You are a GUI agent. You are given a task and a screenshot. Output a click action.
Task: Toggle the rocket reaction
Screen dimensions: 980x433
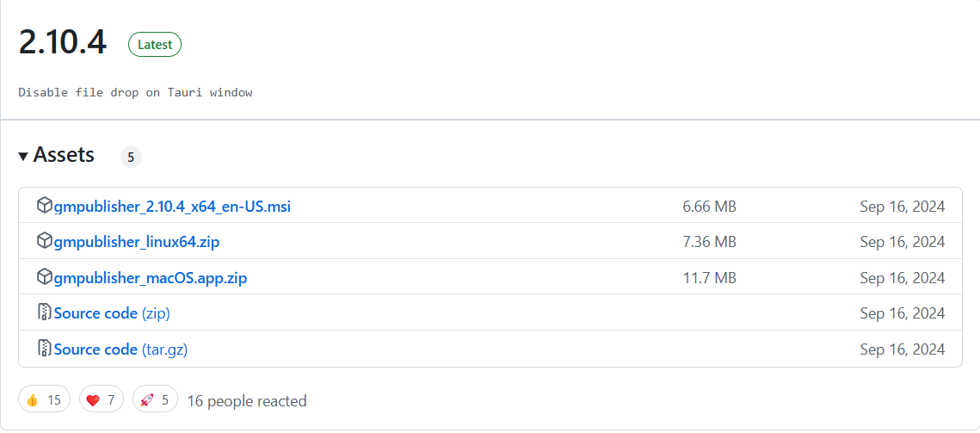(155, 399)
